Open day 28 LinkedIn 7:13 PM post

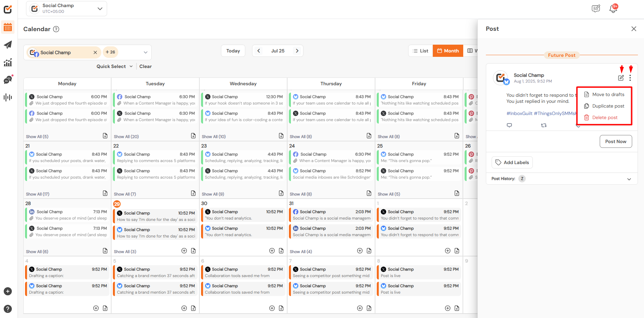pyautogui.click(x=68, y=215)
